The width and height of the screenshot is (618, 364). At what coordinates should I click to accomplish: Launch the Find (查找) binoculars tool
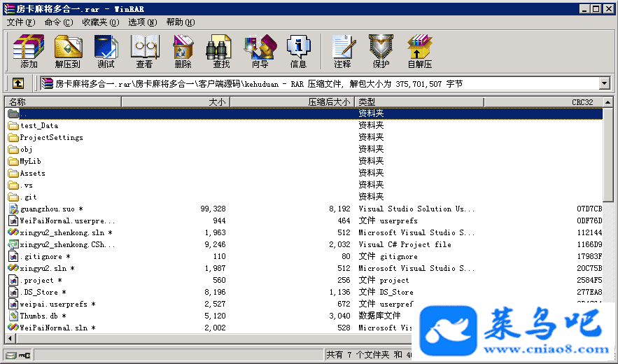221,51
